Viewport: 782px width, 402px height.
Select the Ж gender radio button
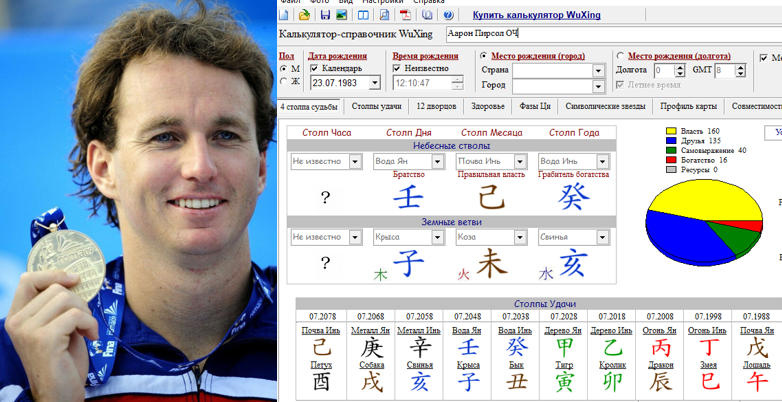point(283,82)
